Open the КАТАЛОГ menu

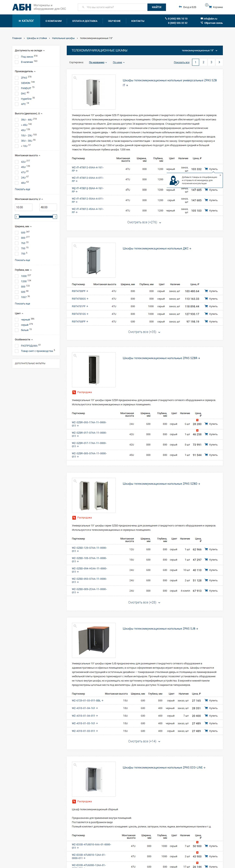26,21
